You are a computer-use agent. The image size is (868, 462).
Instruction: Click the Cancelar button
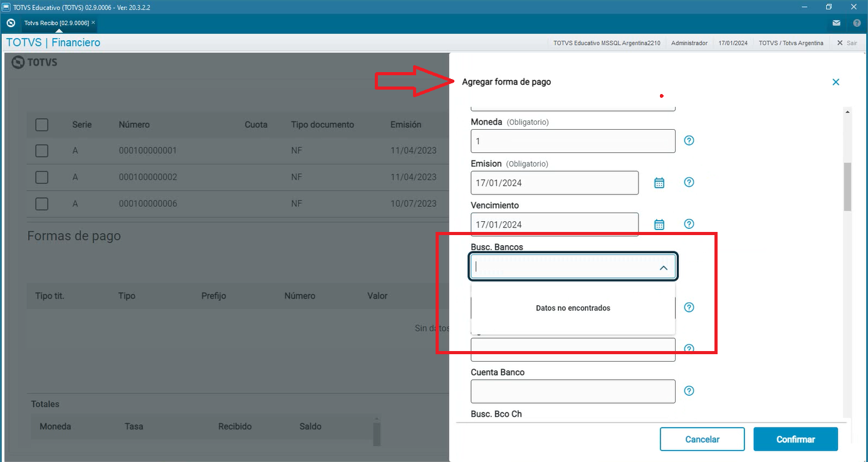tap(702, 439)
